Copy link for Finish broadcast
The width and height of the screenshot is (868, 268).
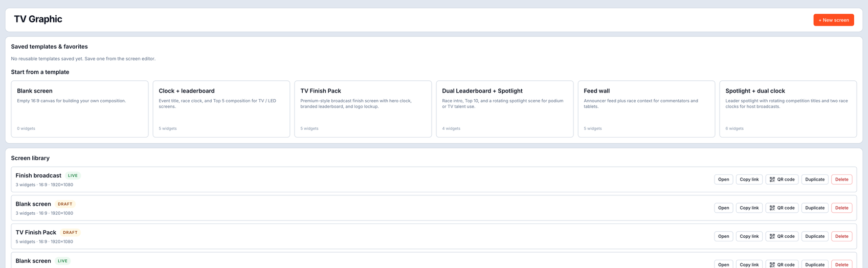749,180
